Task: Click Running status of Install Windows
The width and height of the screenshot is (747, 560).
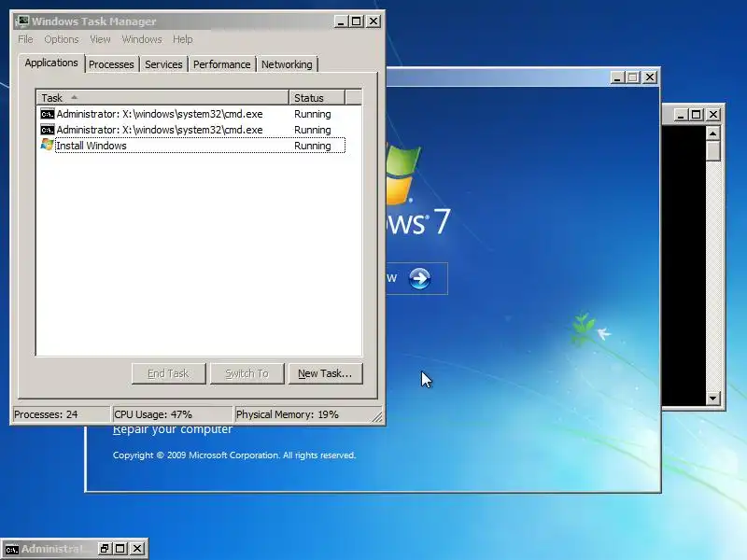Action: pos(313,146)
